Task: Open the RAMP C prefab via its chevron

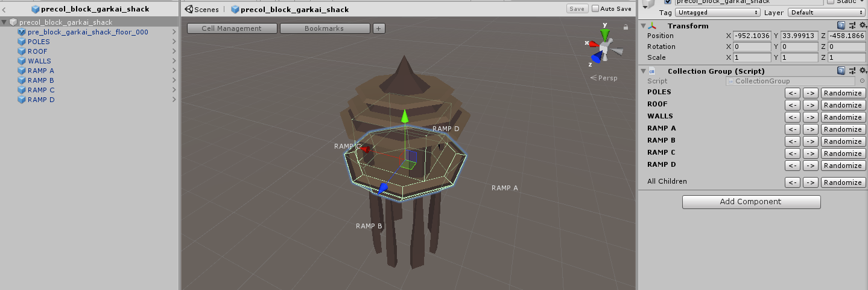Action: (174, 90)
